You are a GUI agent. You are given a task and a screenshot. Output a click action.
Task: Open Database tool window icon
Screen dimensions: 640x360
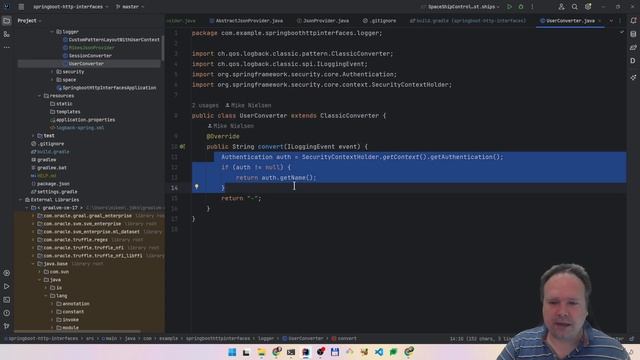[633, 34]
